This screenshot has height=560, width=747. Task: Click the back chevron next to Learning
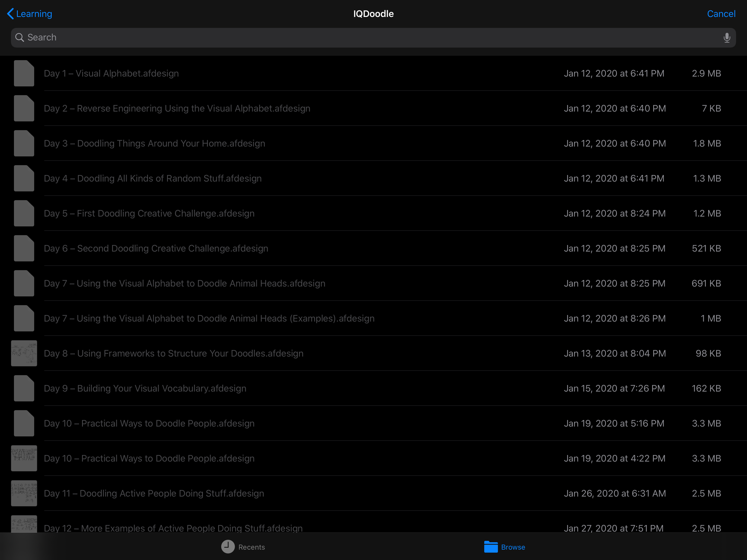tap(10, 14)
